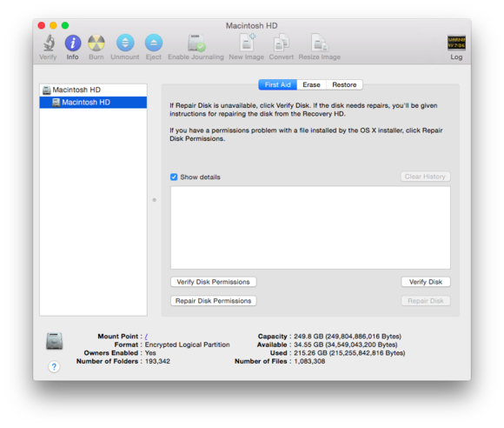The height and width of the screenshot is (428, 504).
Task: Click the Available value 34.55 GB
Action: [x=346, y=344]
